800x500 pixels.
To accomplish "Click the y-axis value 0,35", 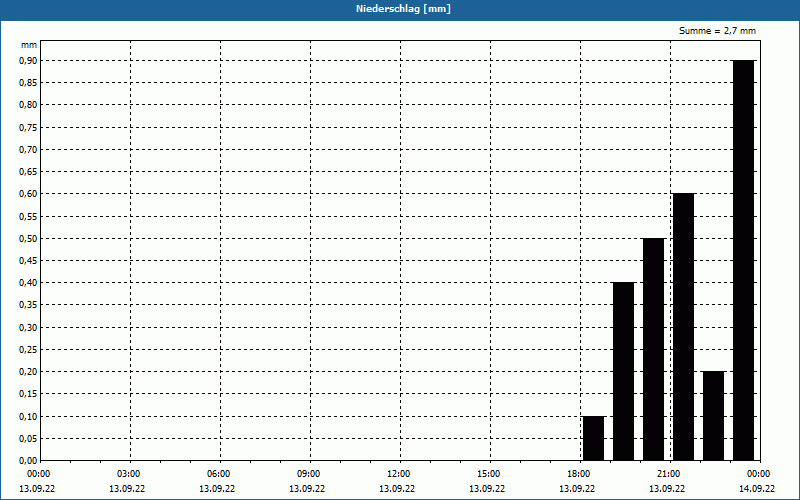I will (28, 305).
